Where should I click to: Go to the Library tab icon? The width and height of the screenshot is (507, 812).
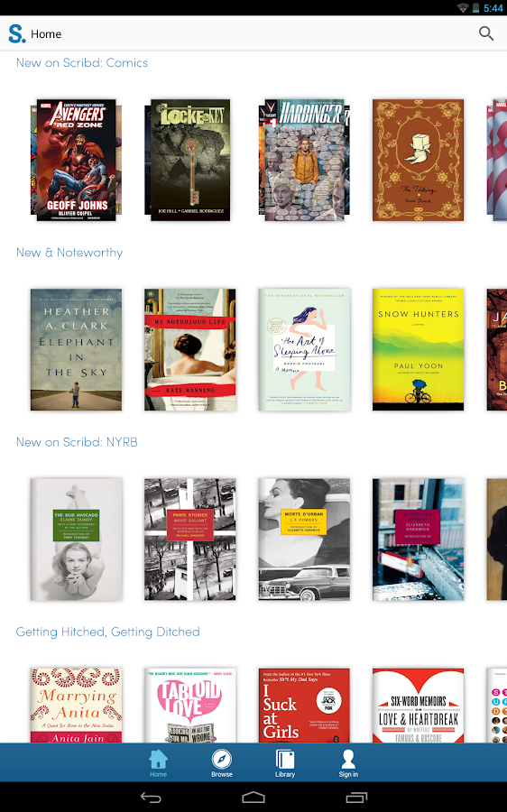coord(285,759)
